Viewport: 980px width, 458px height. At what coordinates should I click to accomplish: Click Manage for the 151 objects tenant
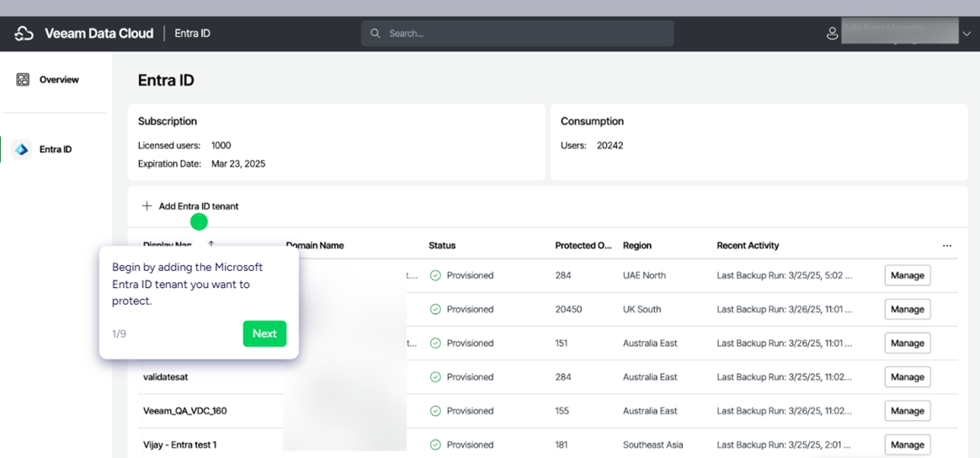click(908, 343)
